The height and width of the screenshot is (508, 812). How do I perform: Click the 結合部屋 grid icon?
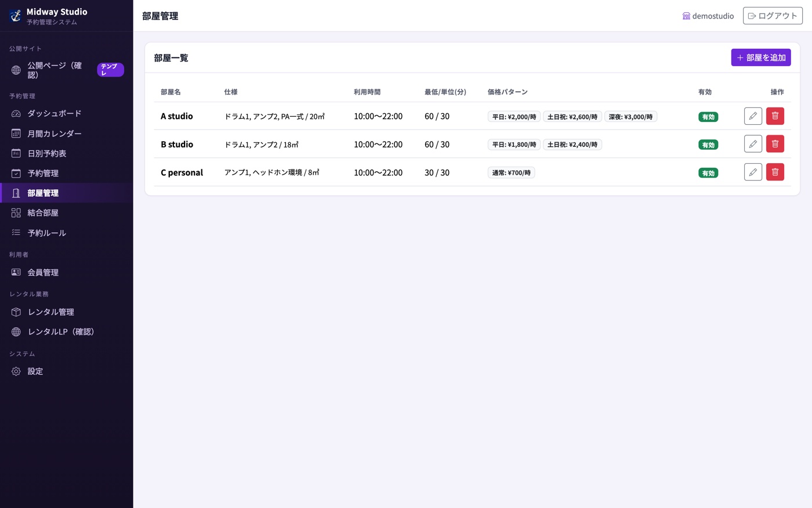16,213
